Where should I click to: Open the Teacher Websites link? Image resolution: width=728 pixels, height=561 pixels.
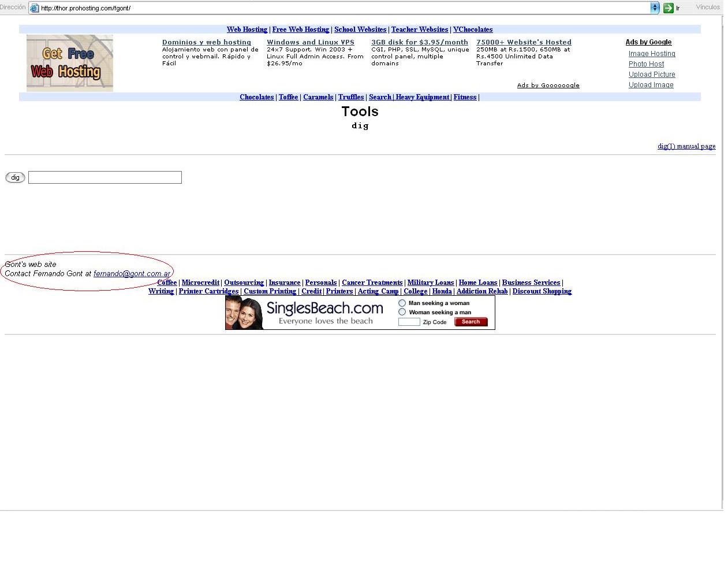coord(420,29)
